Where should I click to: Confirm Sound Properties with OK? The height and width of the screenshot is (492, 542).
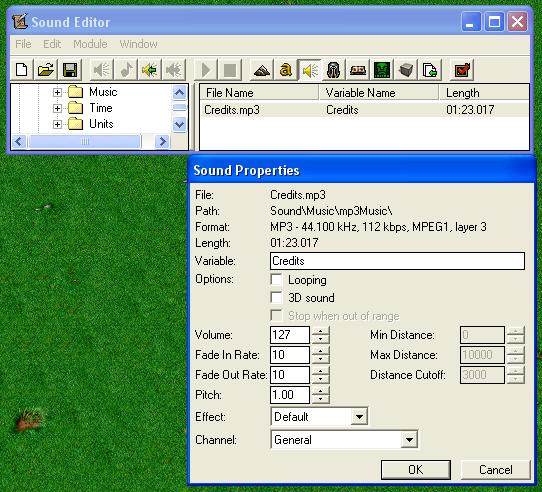[x=416, y=470]
